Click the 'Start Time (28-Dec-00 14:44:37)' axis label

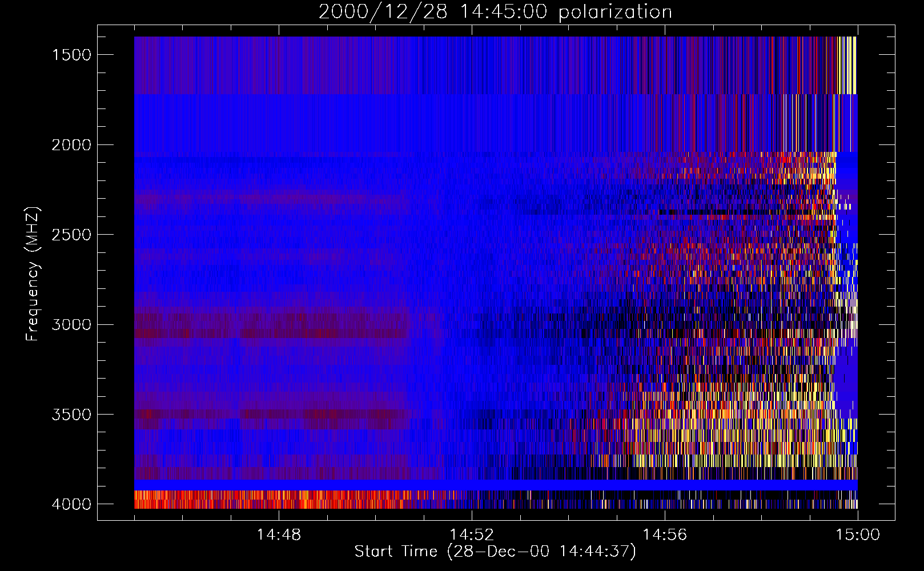495,552
